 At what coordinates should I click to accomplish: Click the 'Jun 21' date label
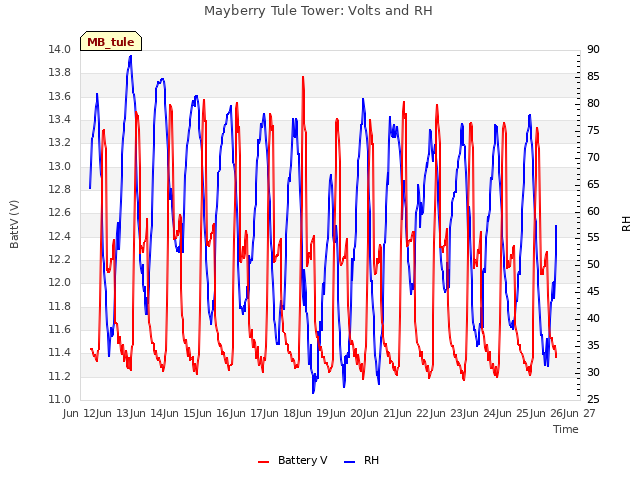[x=380, y=413]
